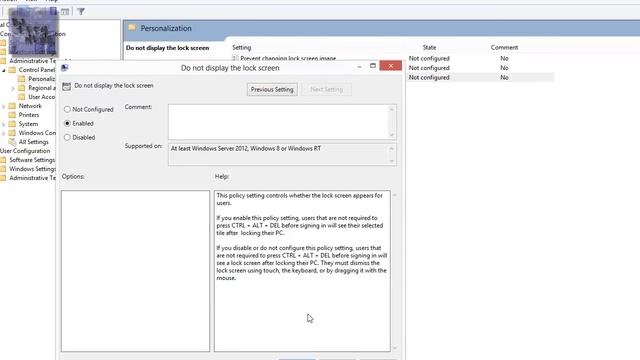Select Personalization folder in the tree

(x=41, y=79)
